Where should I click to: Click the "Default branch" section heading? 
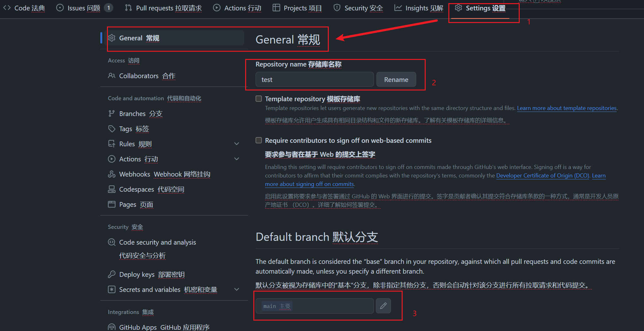click(317, 237)
